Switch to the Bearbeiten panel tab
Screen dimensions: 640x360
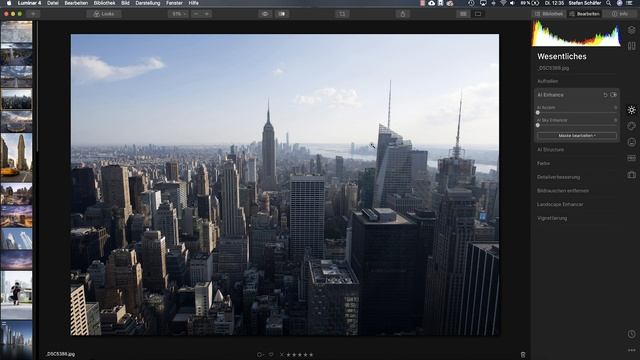pos(584,14)
